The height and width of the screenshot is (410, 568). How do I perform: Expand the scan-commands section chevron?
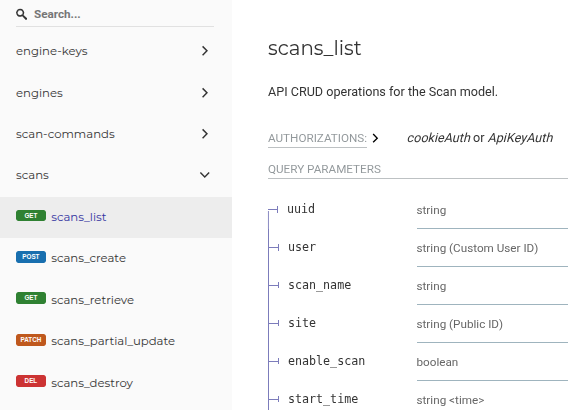click(x=205, y=134)
